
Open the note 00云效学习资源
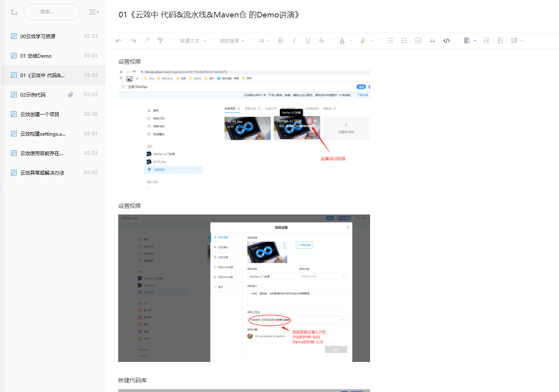tap(53, 36)
